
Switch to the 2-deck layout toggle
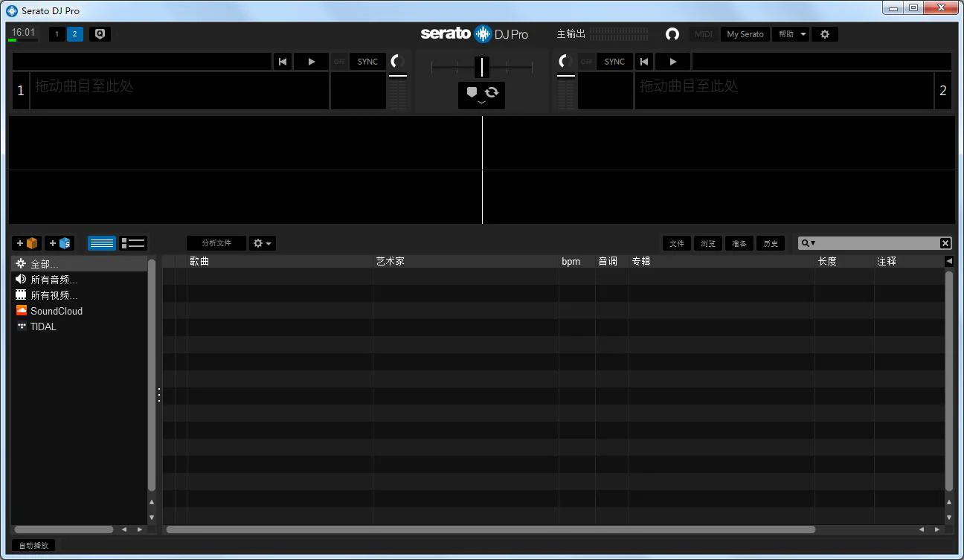74,34
